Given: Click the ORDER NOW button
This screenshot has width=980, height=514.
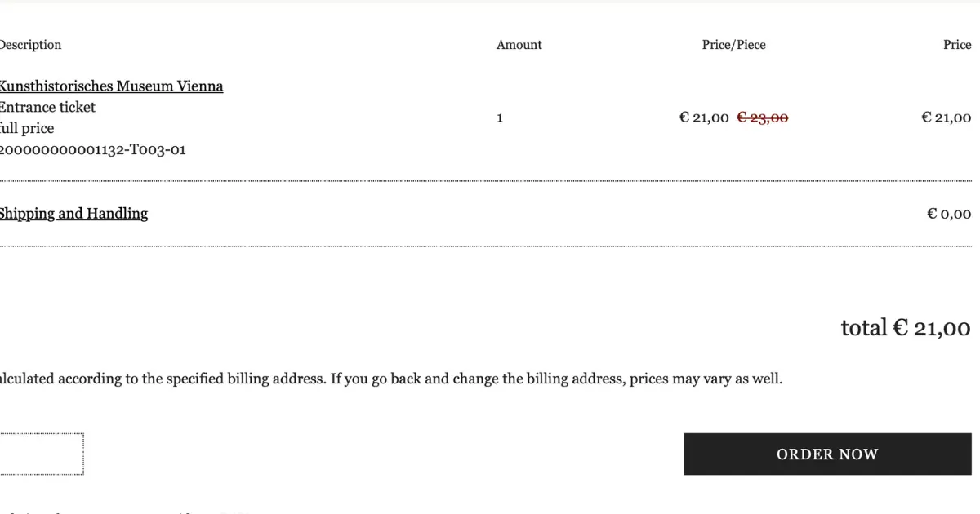Looking at the screenshot, I should click(x=827, y=454).
